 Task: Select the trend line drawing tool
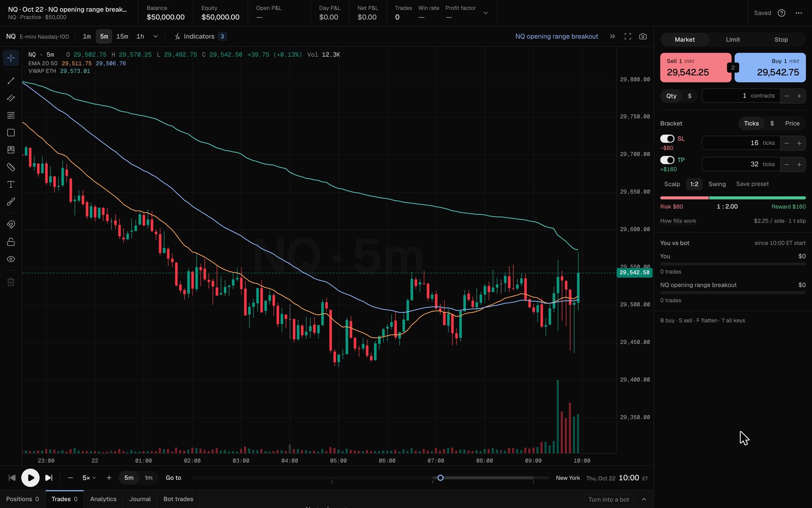tap(11, 81)
